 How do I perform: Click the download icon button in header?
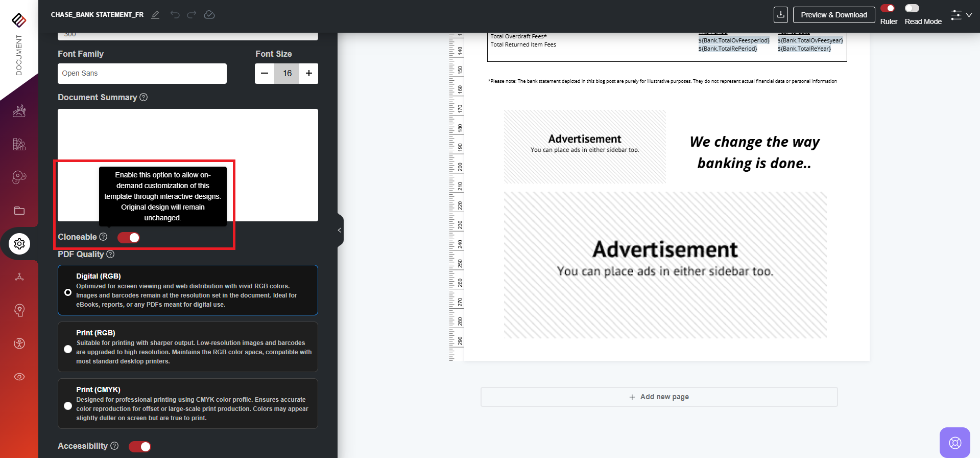tap(780, 15)
